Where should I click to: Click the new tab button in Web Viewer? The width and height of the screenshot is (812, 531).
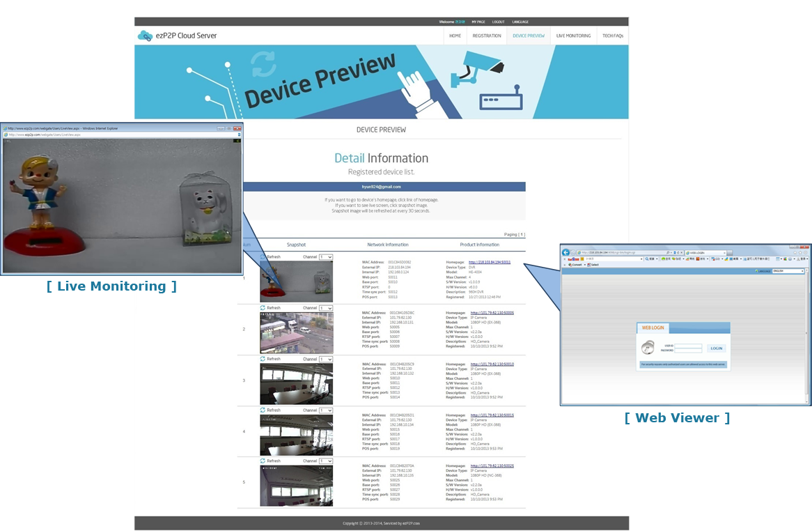point(729,253)
